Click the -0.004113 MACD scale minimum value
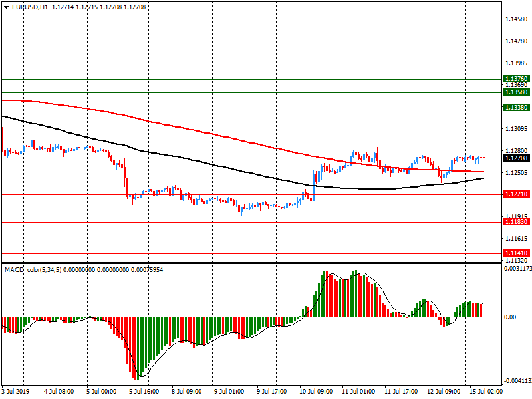The image size is (532, 399). click(518, 380)
